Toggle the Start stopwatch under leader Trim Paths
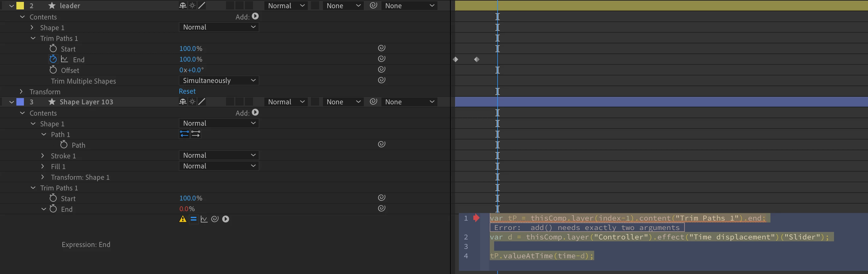 tap(53, 48)
